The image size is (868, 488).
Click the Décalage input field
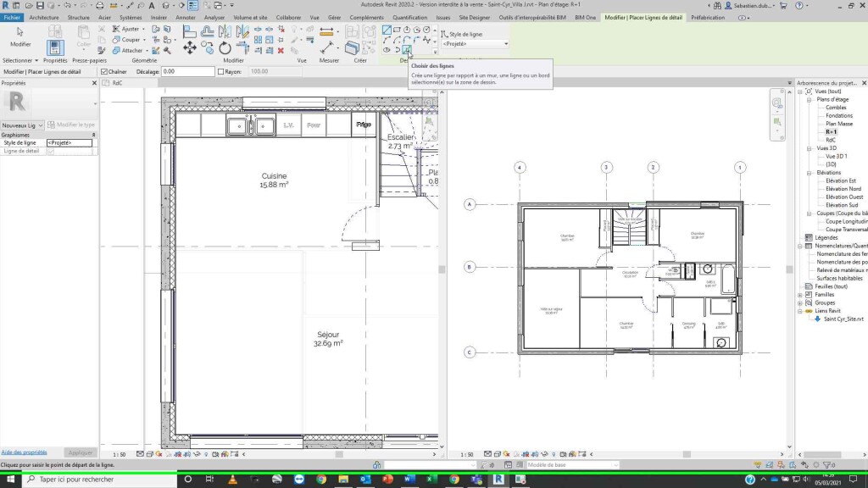coord(188,72)
